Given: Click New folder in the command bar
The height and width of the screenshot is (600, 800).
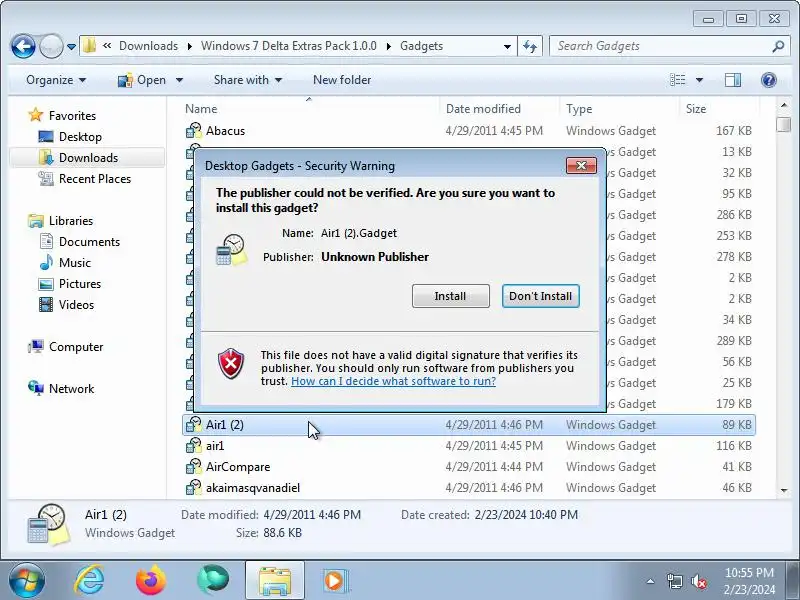Looking at the screenshot, I should [342, 80].
